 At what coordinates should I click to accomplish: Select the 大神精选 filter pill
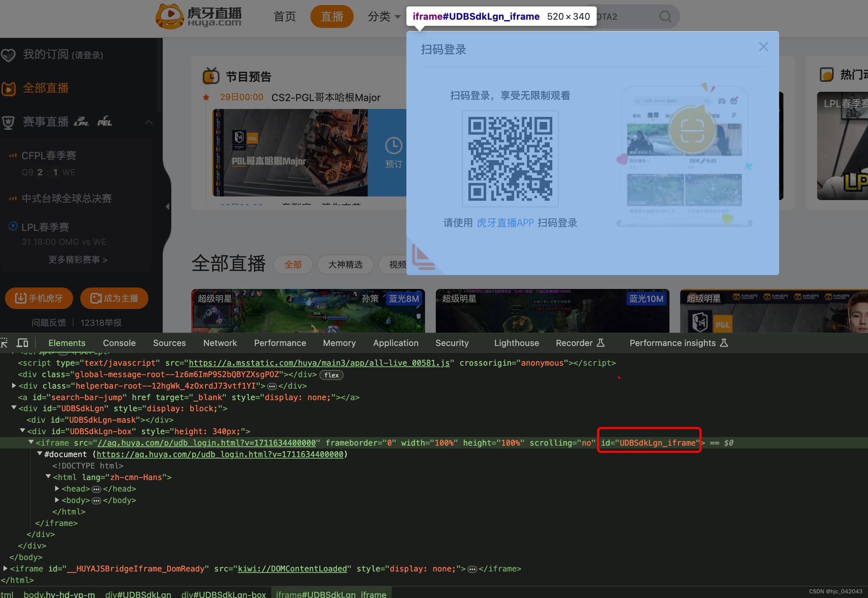pyautogui.click(x=345, y=265)
